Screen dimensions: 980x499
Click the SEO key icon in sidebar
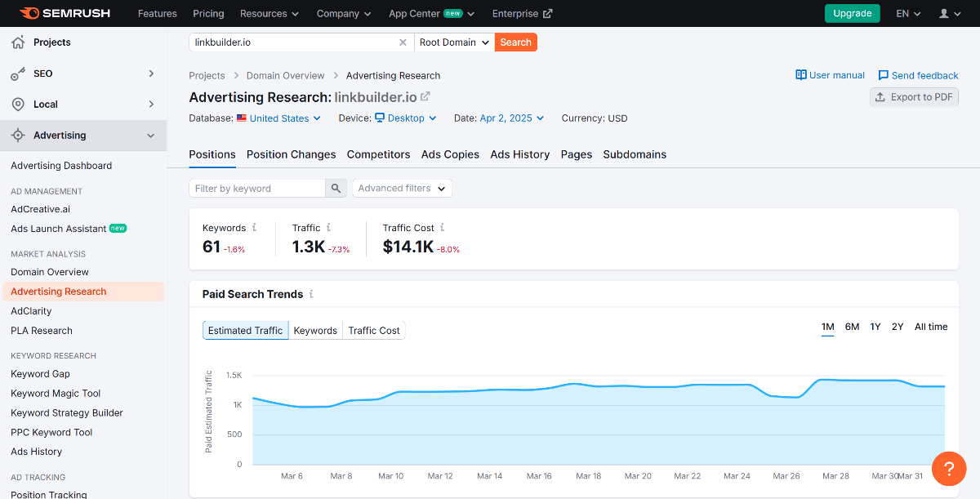pyautogui.click(x=18, y=74)
